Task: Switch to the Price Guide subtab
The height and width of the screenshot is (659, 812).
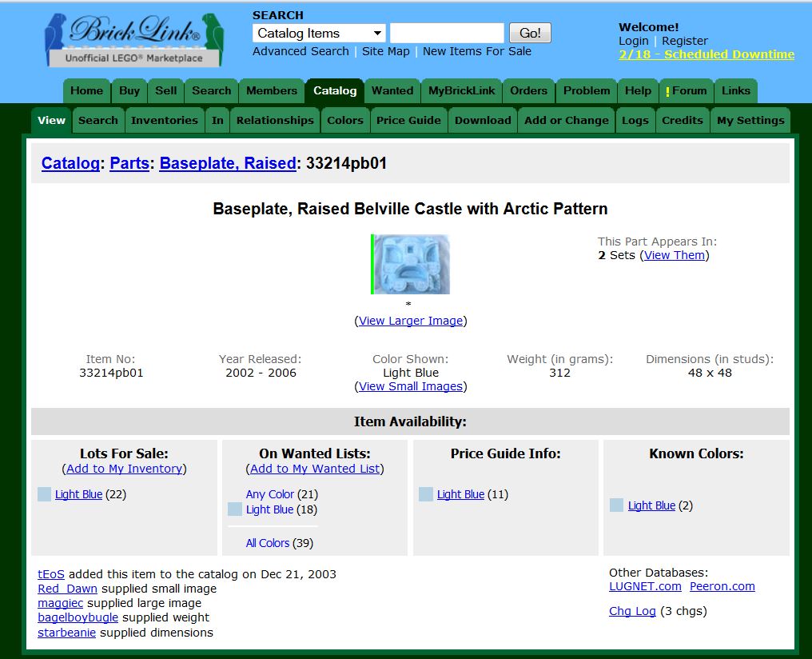Action: pyautogui.click(x=408, y=121)
